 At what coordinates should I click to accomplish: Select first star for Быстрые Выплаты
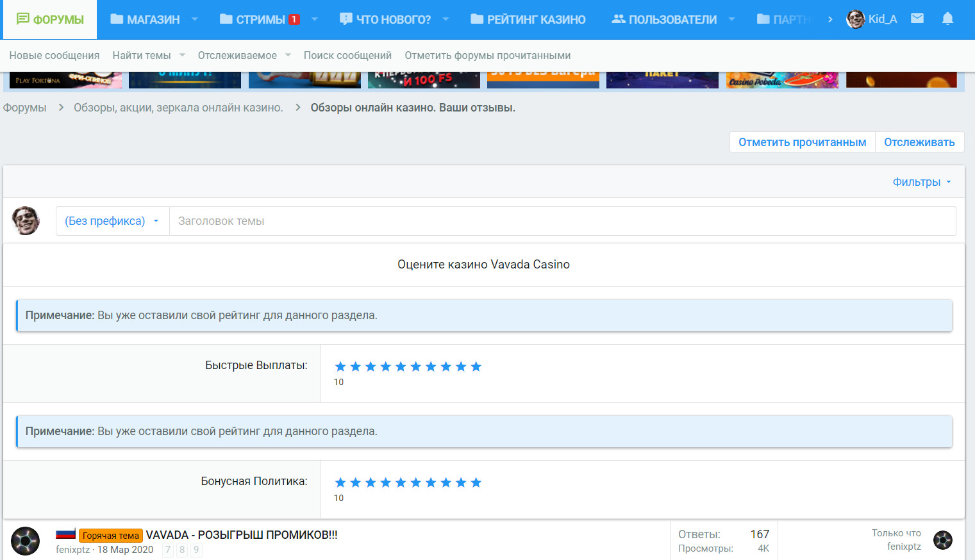[340, 366]
